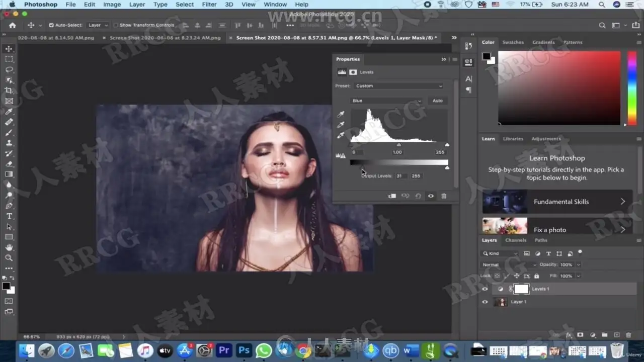Switch to the 8.23.24 AM screenshot document tab
This screenshot has height=362, width=644.
165,38
